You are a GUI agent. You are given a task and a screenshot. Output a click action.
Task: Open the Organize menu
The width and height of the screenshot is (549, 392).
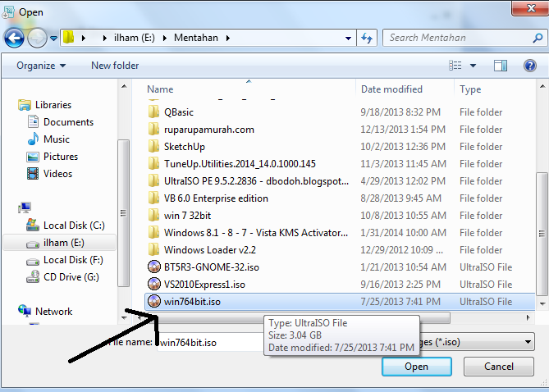point(41,66)
